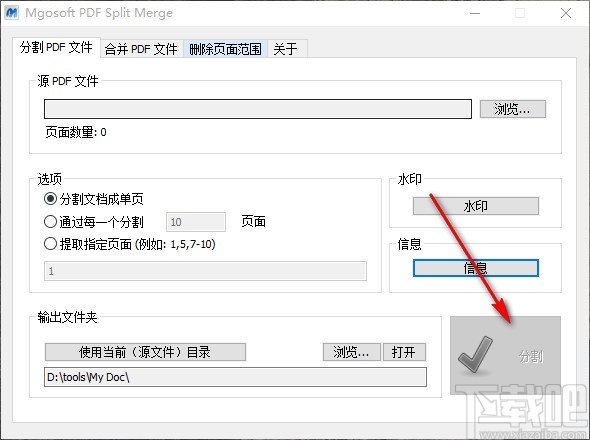Click the source PDF file path field
The height and width of the screenshot is (440, 590).
(258, 109)
